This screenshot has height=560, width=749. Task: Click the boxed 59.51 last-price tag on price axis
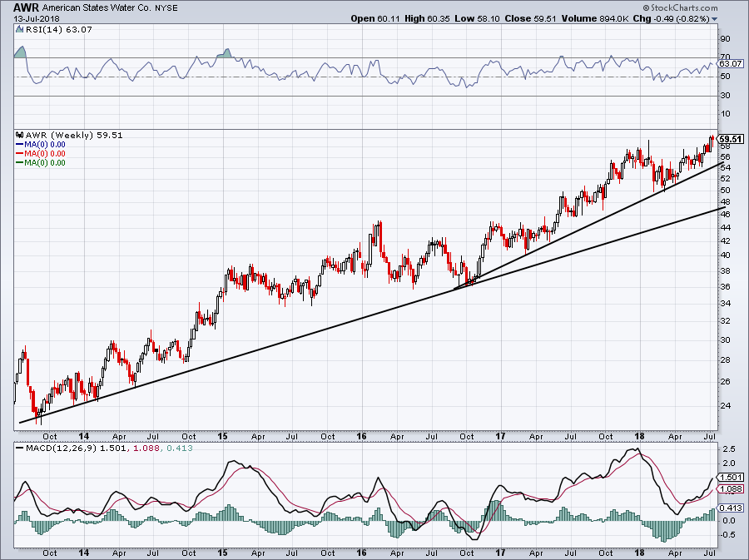(x=731, y=139)
